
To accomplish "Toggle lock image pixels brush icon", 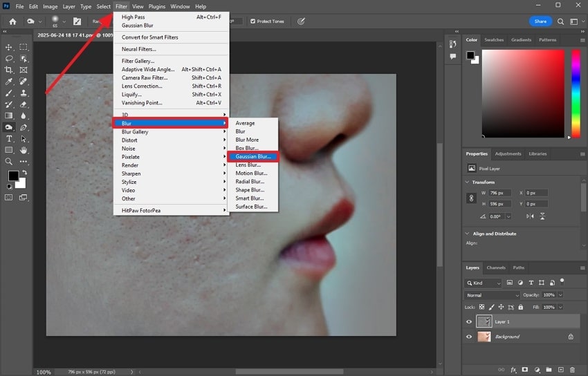I will pos(491,307).
